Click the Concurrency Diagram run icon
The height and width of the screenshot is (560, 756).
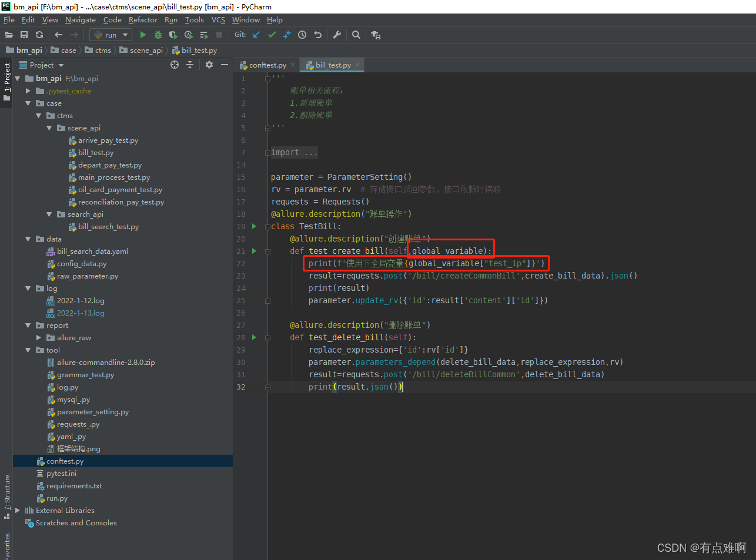204,35
